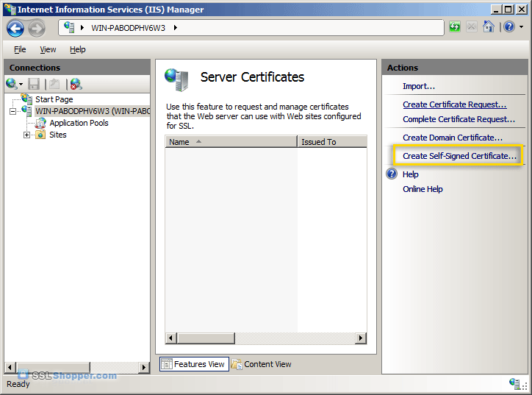Click Create Domain Certificate link
This screenshot has height=395, width=532.
[x=452, y=138]
